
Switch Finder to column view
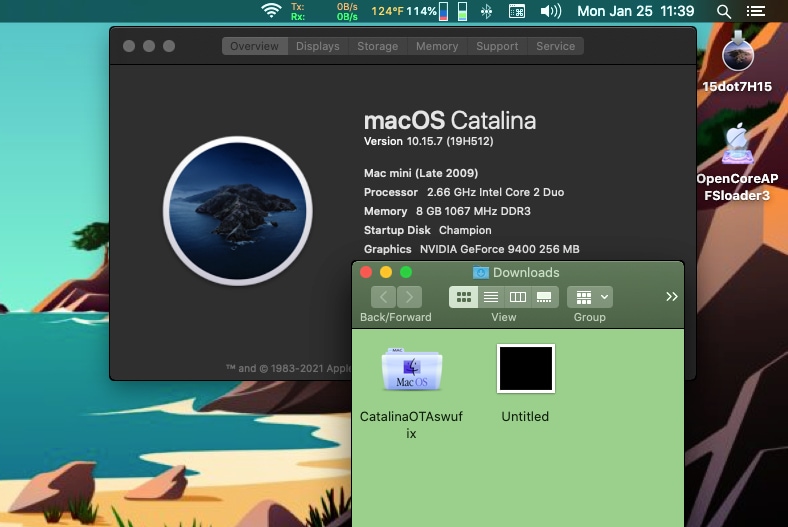518,297
